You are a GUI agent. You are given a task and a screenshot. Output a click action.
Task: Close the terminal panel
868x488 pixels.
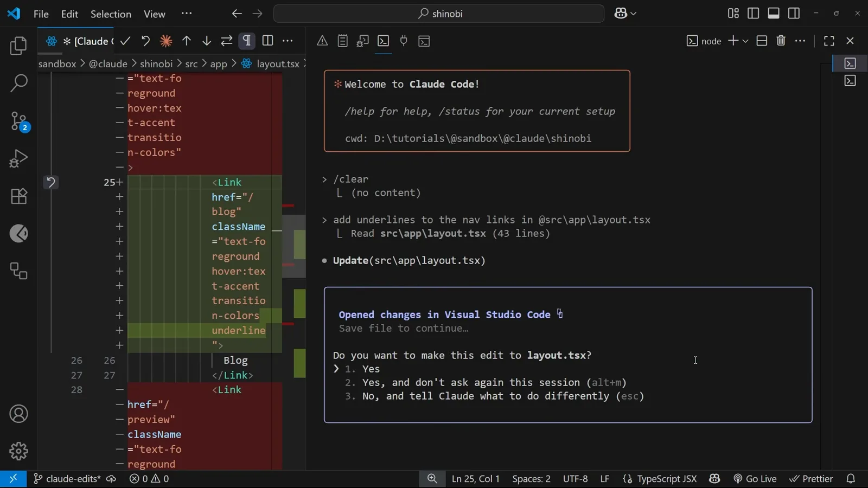tap(850, 41)
